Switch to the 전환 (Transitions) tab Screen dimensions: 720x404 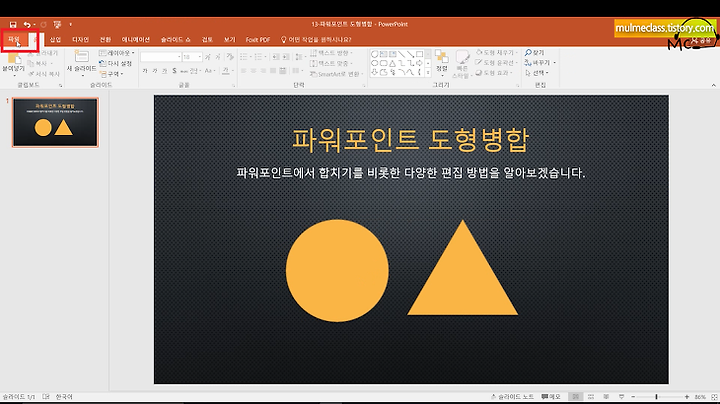click(105, 39)
